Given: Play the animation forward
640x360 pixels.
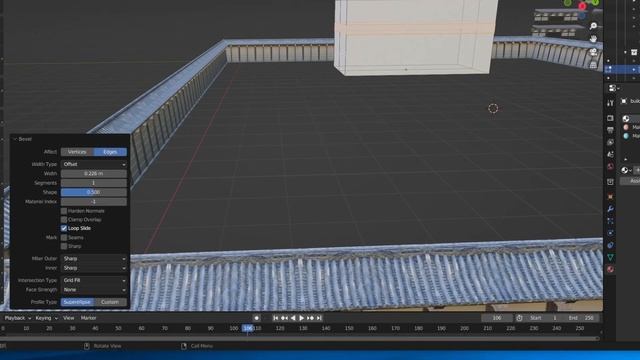Looking at the screenshot, I should pos(302,318).
